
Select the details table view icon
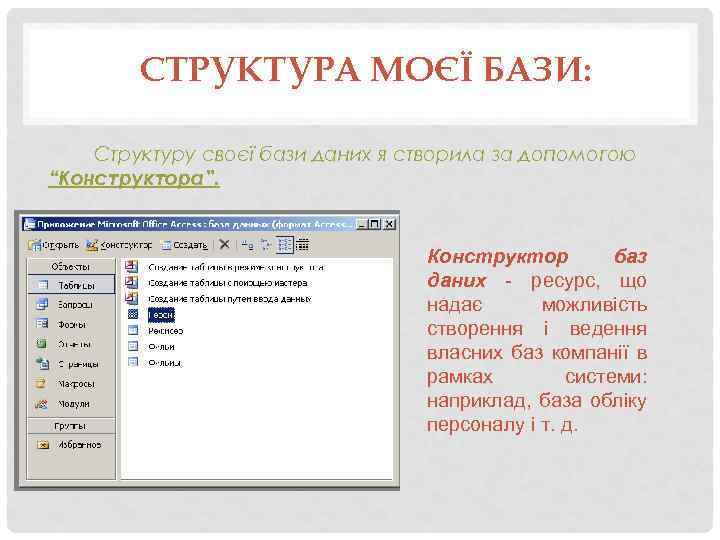(x=303, y=245)
